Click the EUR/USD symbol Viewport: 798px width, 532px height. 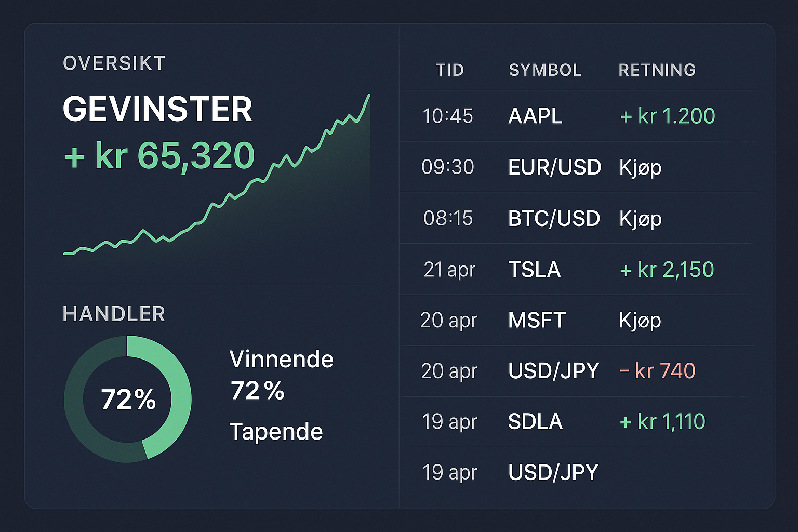[554, 167]
